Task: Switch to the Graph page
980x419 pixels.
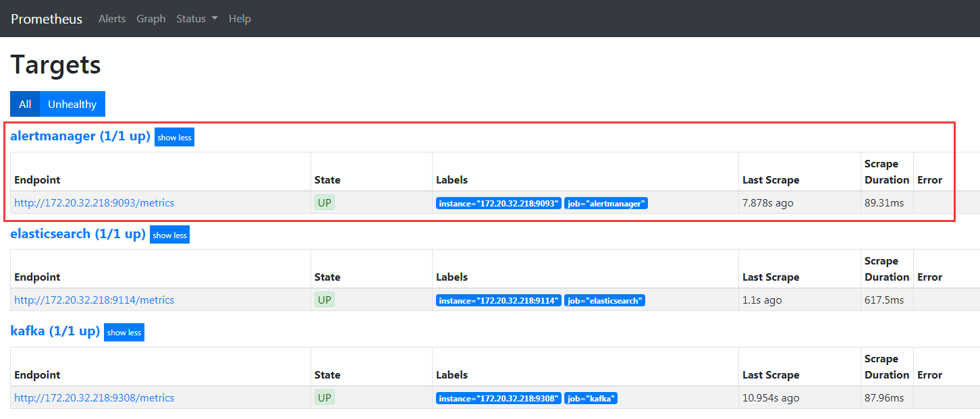Action: [151, 18]
